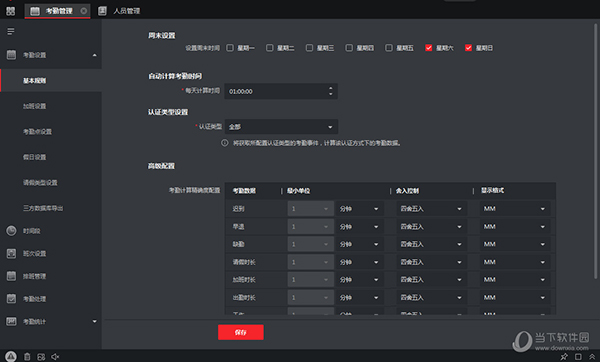The width and height of the screenshot is (600, 362).
Task: Open the MM format dropdown for 迟到
Action: tap(515, 209)
